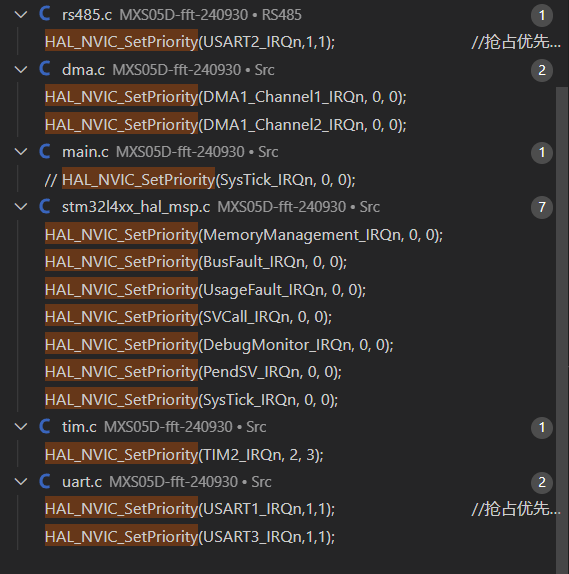Screen dimensions: 569x574
Task: Collapse the tim.c results group
Action: coord(21,427)
